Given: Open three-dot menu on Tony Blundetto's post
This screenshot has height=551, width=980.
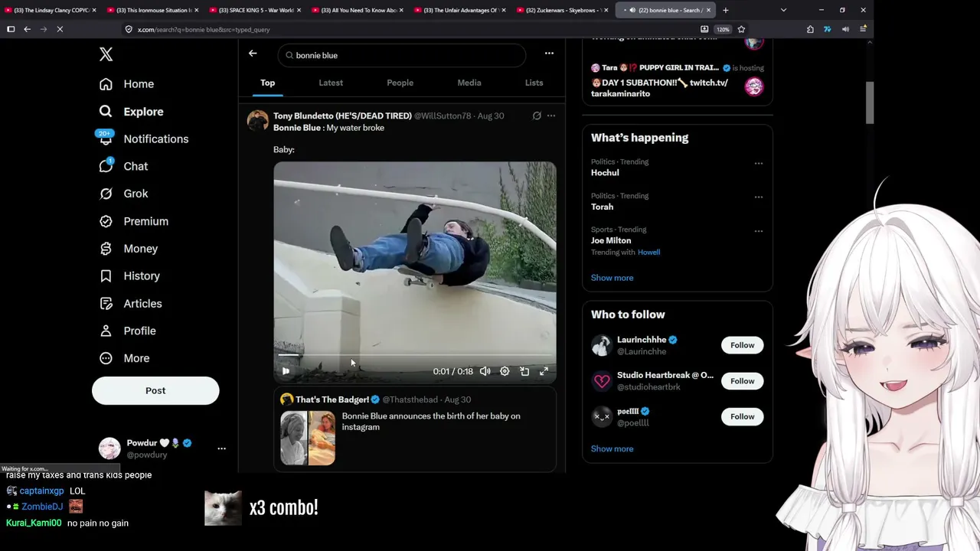Looking at the screenshot, I should click(550, 116).
